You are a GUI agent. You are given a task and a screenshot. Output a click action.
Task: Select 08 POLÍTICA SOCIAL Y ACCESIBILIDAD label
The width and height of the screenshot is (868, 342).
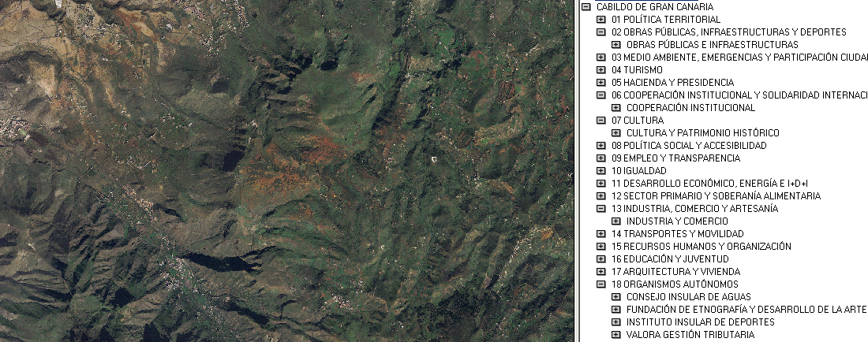tap(689, 145)
